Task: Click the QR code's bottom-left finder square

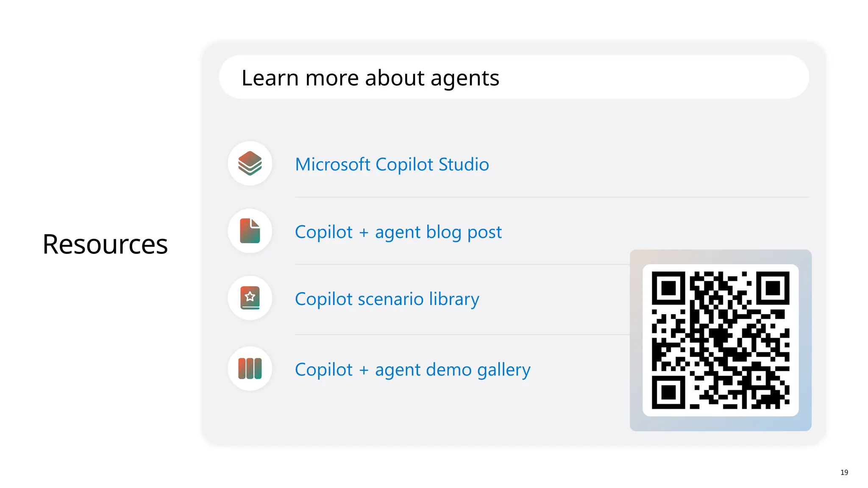Action: point(668,392)
